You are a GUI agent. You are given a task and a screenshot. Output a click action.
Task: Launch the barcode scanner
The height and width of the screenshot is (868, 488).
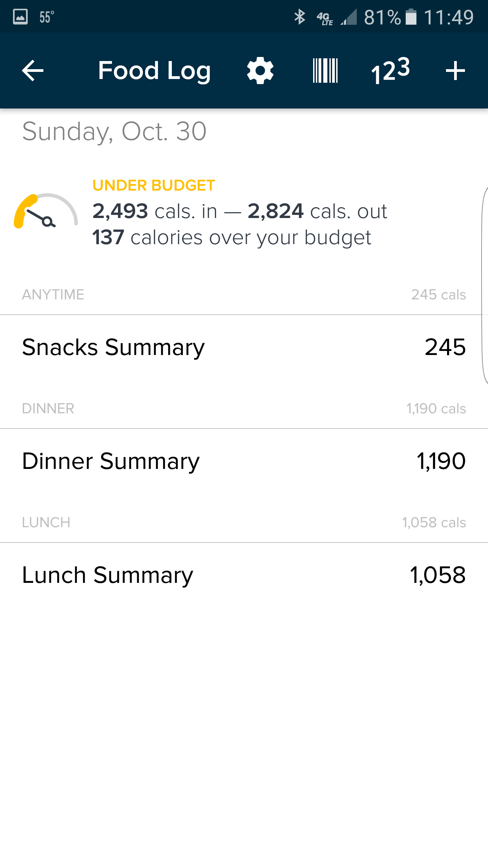click(325, 71)
